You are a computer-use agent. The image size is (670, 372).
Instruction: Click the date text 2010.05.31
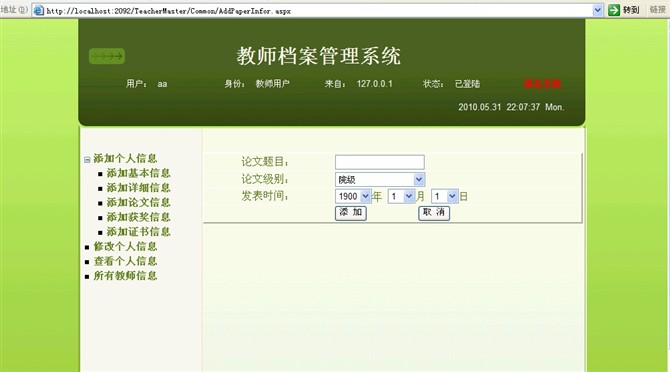pyautogui.click(x=479, y=107)
